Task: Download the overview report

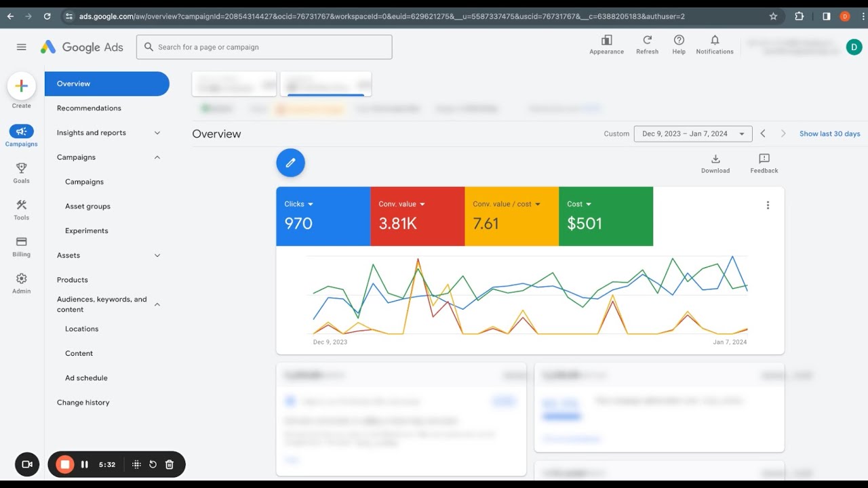Action: pos(715,163)
